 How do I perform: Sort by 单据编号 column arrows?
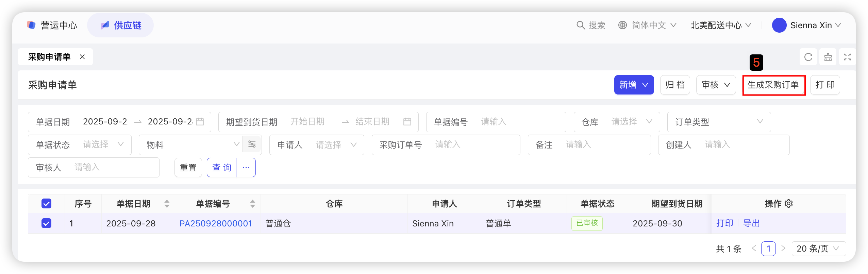click(252, 204)
